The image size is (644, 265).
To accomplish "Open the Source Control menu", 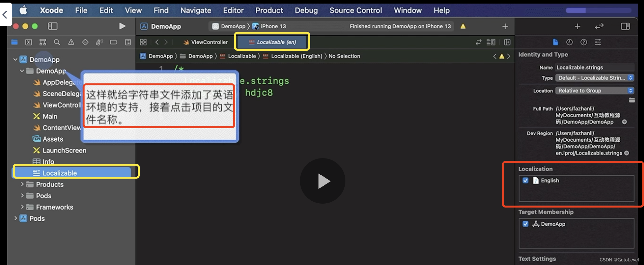I will [355, 10].
